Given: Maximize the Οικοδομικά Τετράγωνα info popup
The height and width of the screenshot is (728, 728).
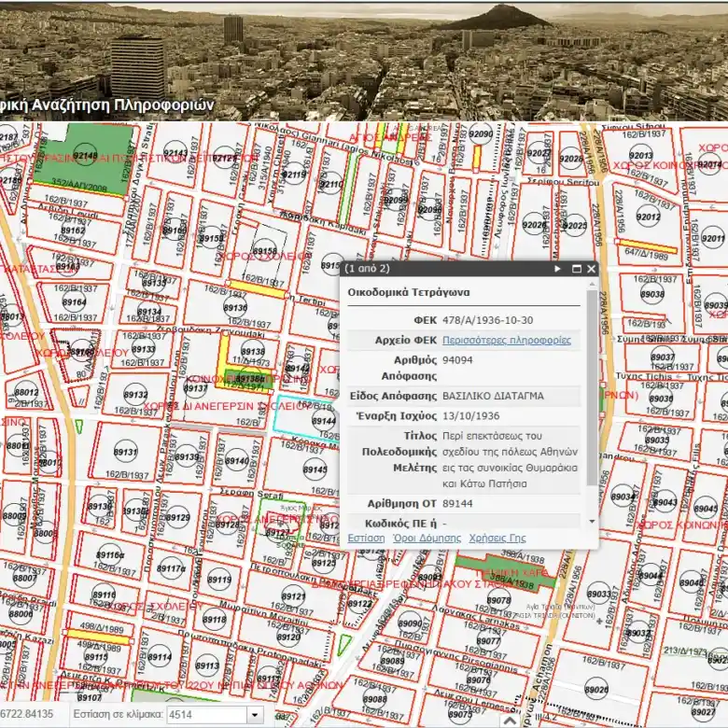Looking at the screenshot, I should click(576, 269).
